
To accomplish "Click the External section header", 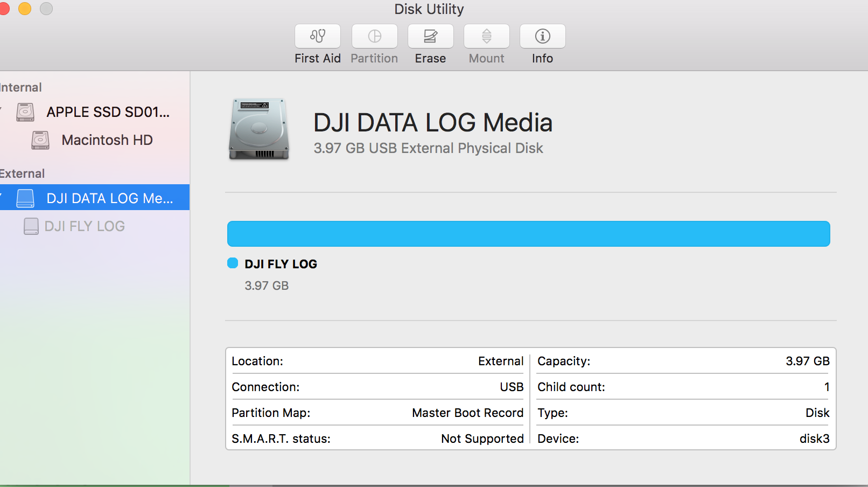I will pyautogui.click(x=22, y=173).
